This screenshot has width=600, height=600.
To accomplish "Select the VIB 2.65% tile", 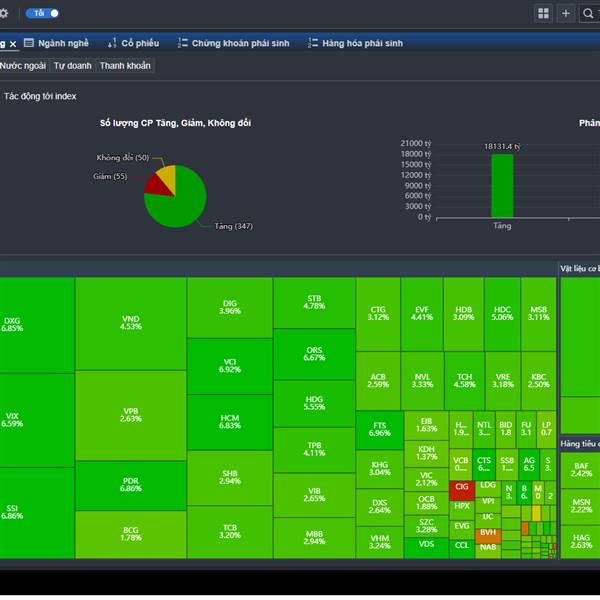I will click(314, 495).
